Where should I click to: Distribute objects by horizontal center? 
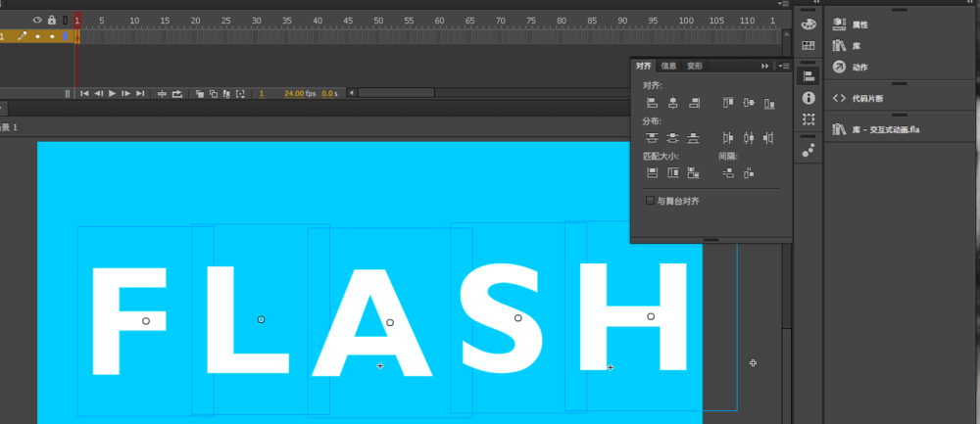749,138
